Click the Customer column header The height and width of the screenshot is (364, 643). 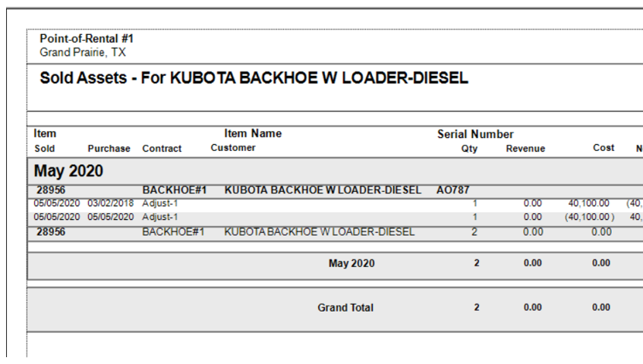(233, 148)
